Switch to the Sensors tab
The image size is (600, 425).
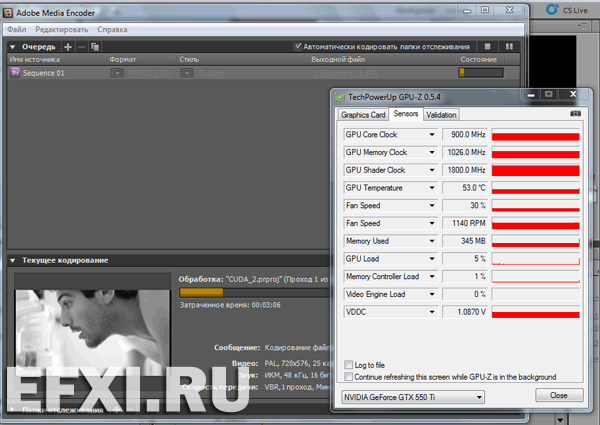point(406,114)
